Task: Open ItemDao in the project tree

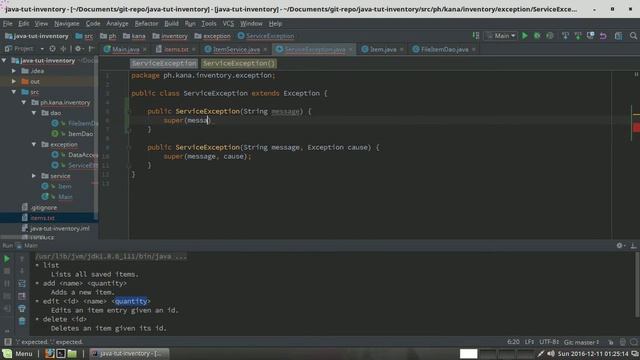Action: click(80, 133)
